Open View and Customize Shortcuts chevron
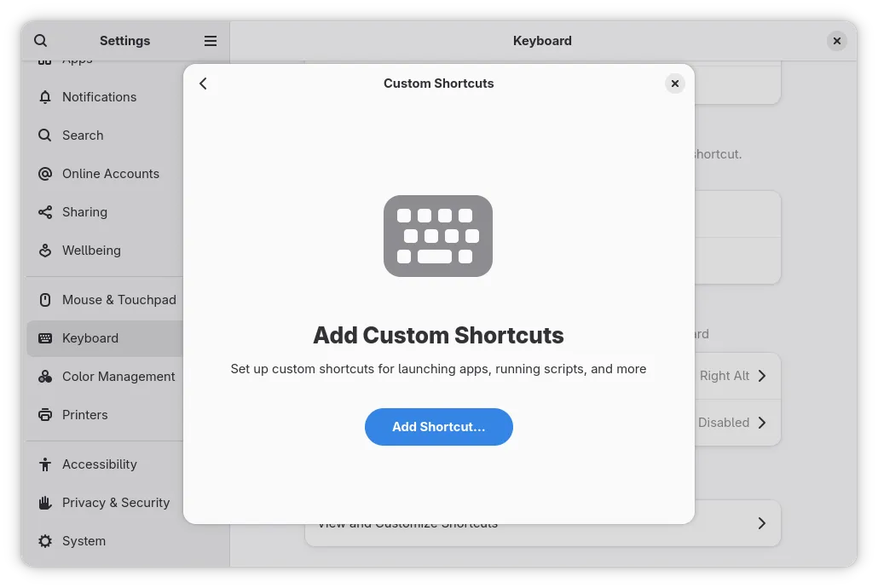The height and width of the screenshot is (588, 878). click(762, 523)
